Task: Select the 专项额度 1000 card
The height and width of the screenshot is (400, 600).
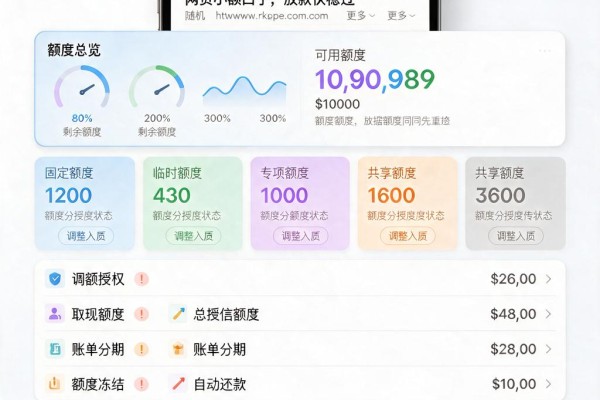Action: (300, 203)
